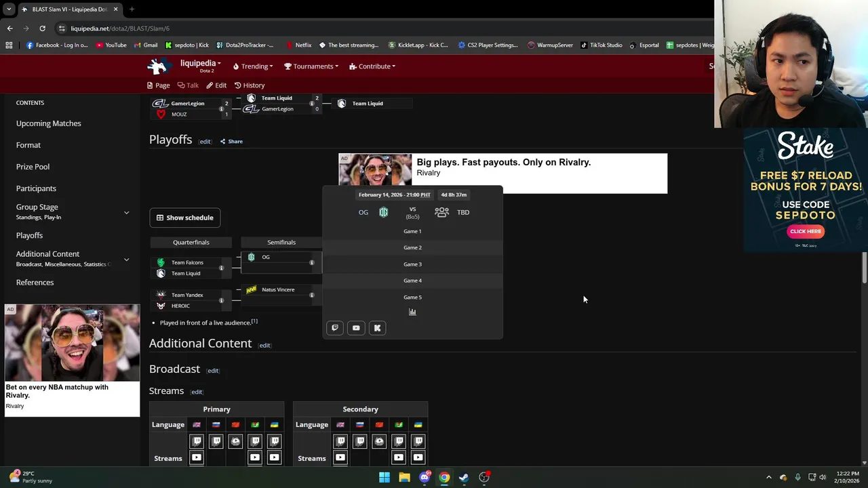Image resolution: width=868 pixels, height=488 pixels.
Task: Click Team Yandex in the quarterfinals bracket
Action: tap(187, 295)
